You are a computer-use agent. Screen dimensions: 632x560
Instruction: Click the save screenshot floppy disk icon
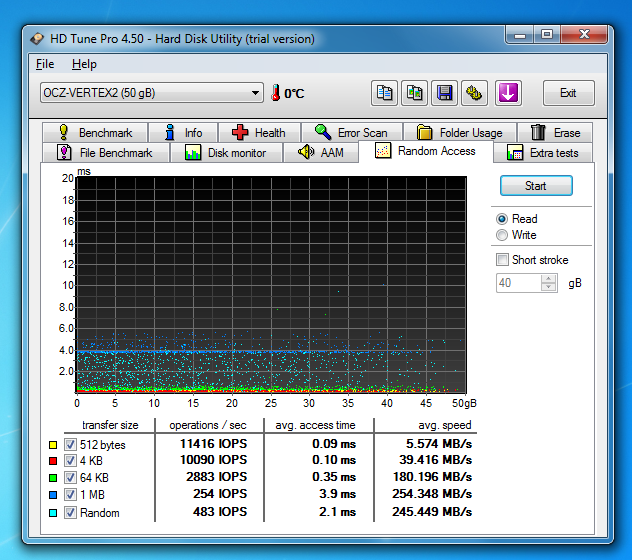[445, 93]
